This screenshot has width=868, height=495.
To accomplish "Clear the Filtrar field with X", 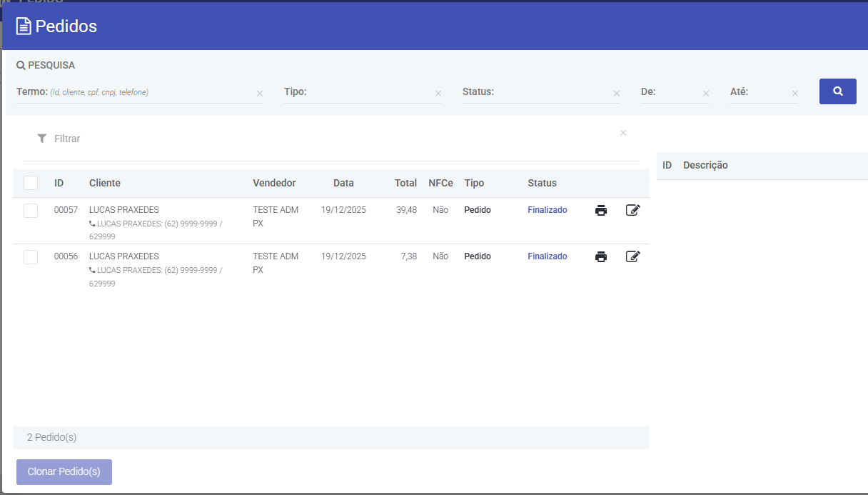I will [x=623, y=133].
